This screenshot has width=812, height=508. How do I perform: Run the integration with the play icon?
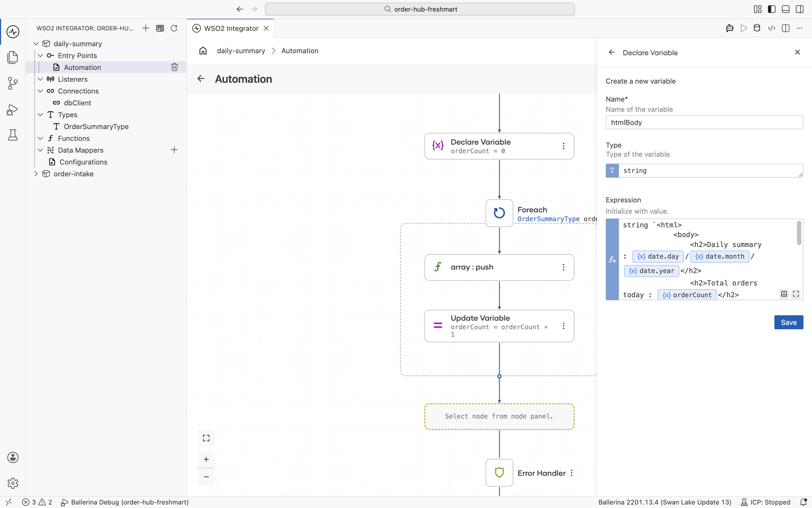coord(744,28)
